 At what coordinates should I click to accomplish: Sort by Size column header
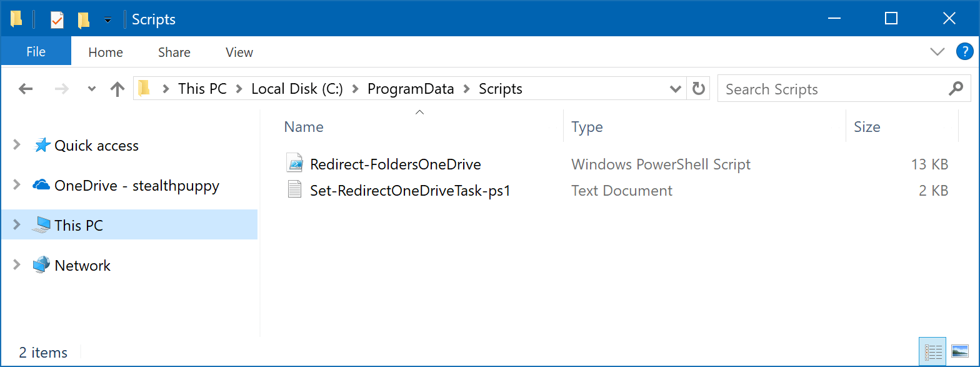[867, 127]
